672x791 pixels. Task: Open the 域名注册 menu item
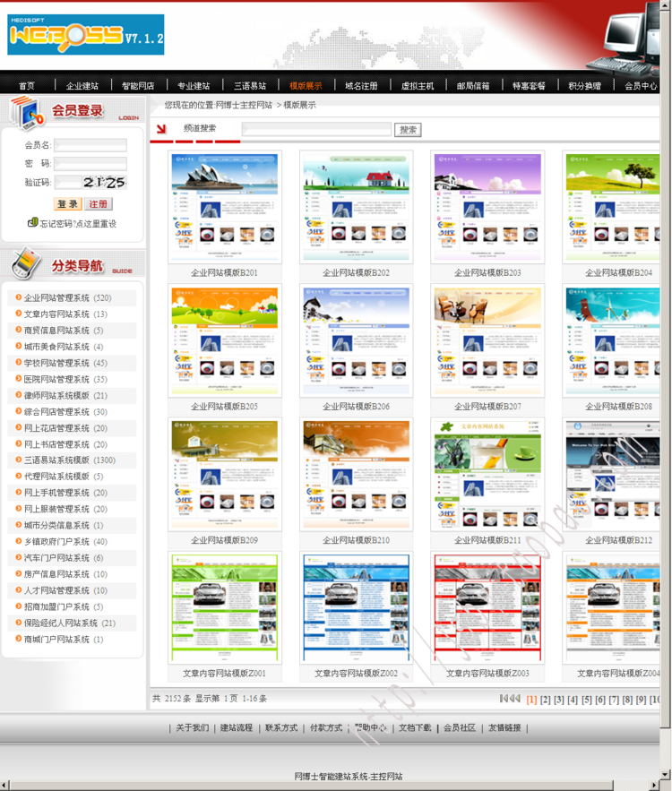(x=361, y=86)
